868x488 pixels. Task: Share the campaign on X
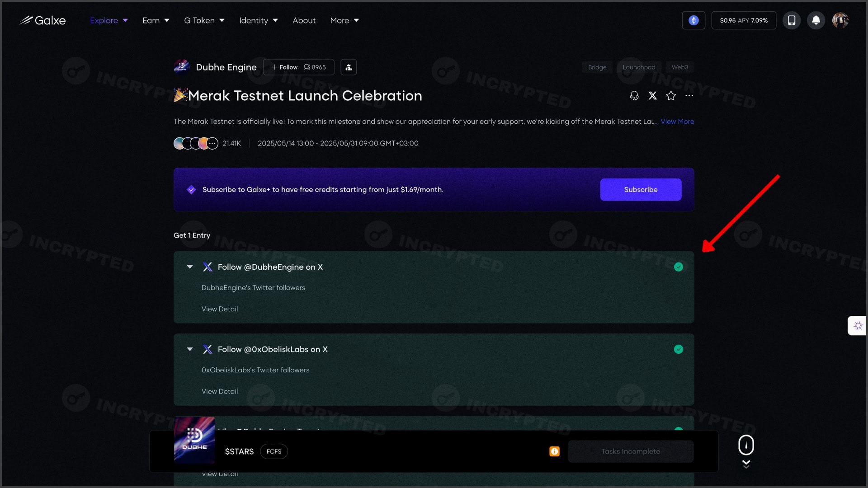[x=653, y=95]
